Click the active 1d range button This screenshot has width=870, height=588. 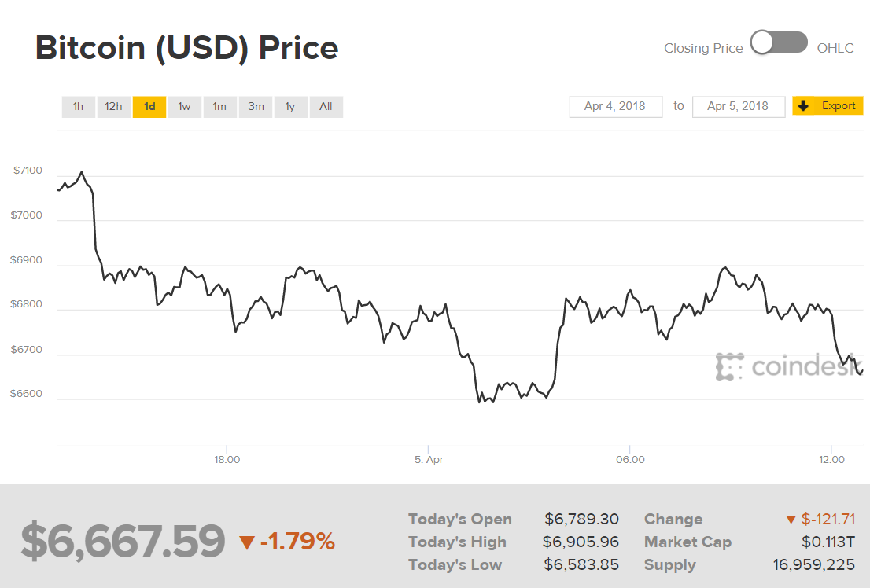[x=149, y=107]
